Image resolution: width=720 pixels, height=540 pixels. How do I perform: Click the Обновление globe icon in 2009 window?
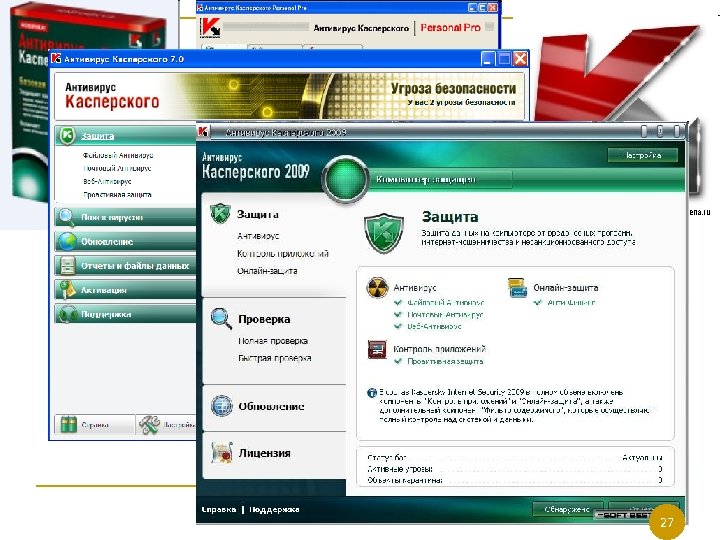pos(221,406)
